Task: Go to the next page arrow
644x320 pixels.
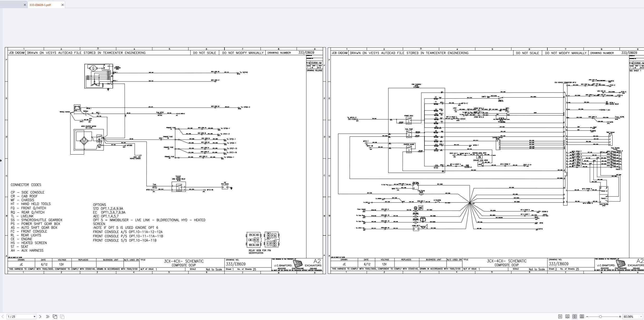Action: 40,317
